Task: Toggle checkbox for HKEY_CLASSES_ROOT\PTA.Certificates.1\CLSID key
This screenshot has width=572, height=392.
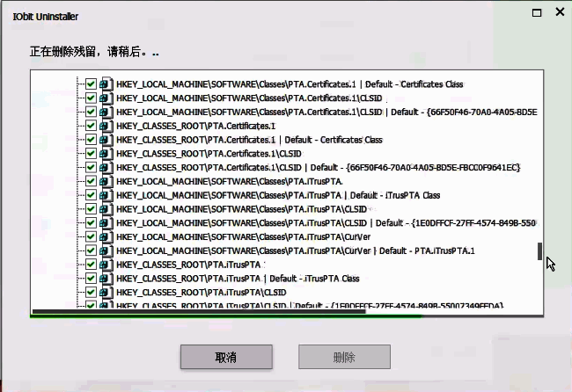Action: tap(91, 154)
